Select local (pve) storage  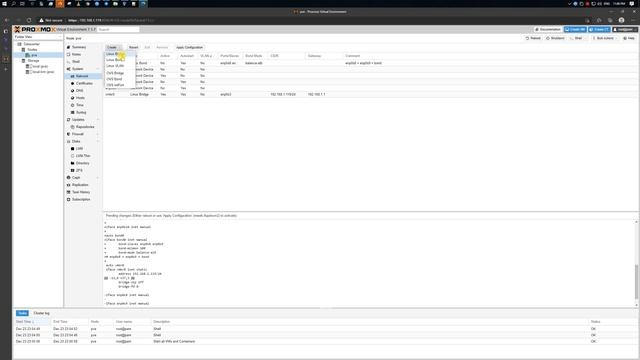pyautogui.click(x=40, y=66)
